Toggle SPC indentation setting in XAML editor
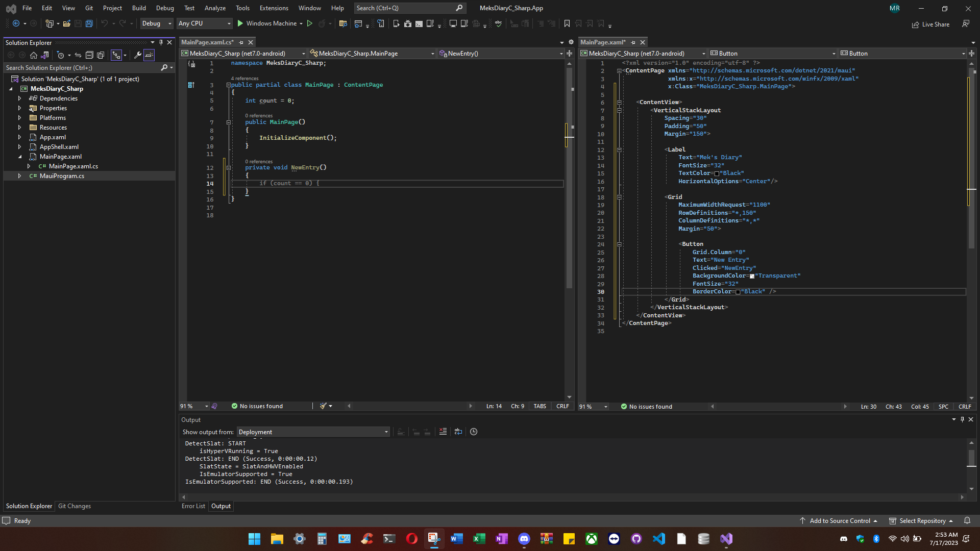The image size is (980, 551). [x=943, y=407]
